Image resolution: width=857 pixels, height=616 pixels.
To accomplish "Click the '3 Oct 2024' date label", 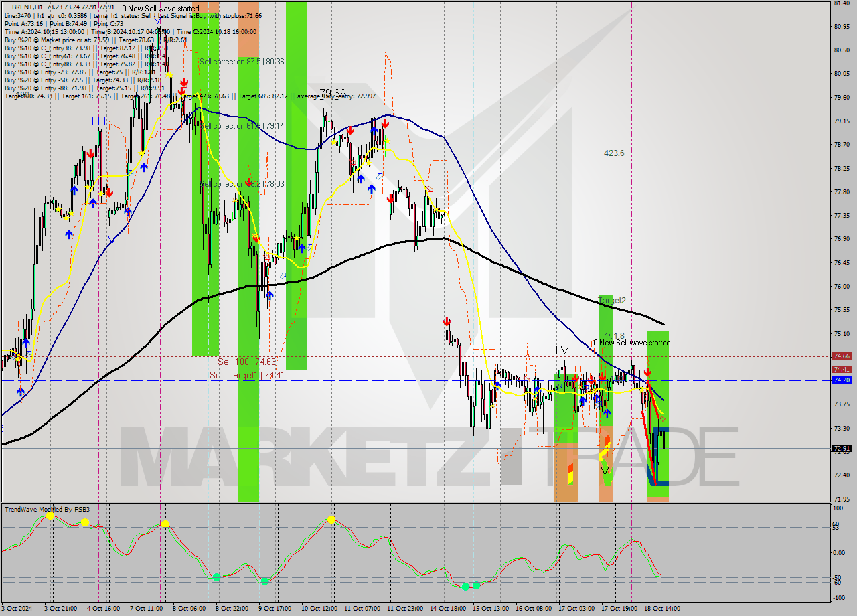I will (17, 609).
